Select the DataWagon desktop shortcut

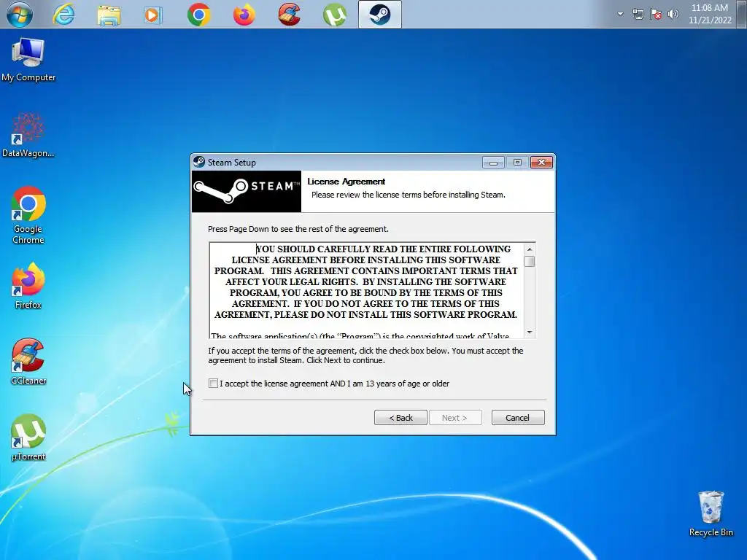point(28,135)
